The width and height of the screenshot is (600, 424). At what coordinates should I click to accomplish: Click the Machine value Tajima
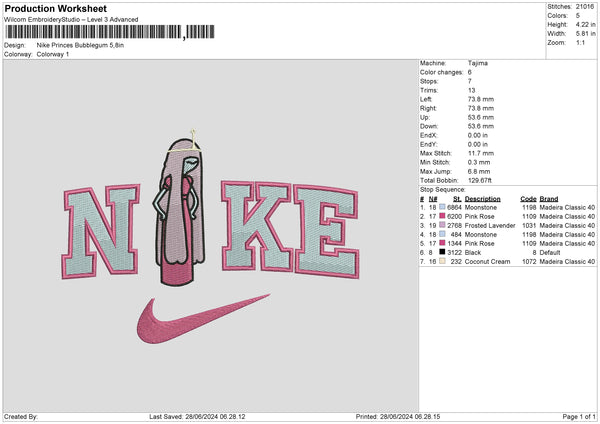tap(478, 63)
